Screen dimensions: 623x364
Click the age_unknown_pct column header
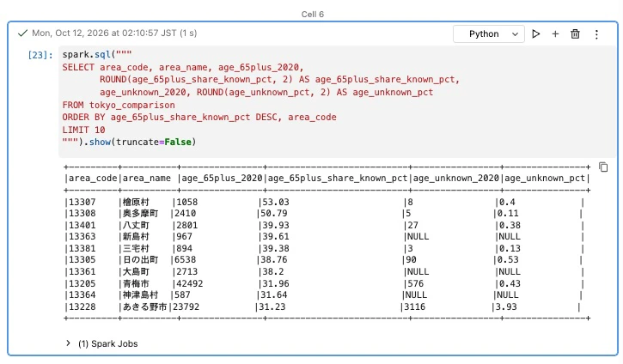[544, 179]
